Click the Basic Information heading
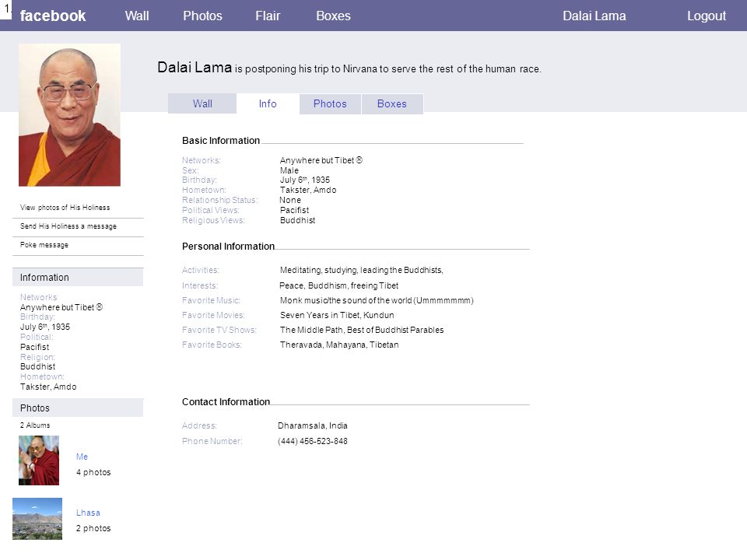 pos(221,141)
